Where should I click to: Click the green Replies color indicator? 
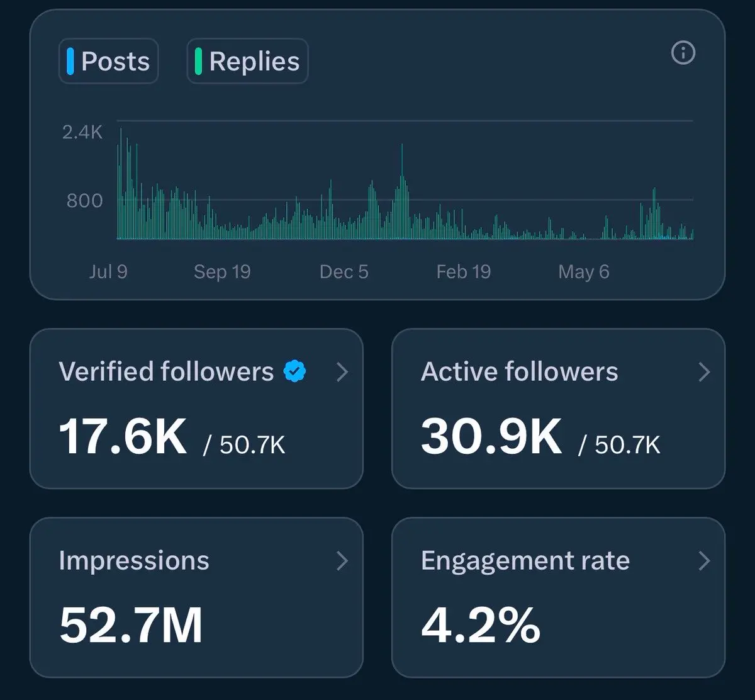198,61
